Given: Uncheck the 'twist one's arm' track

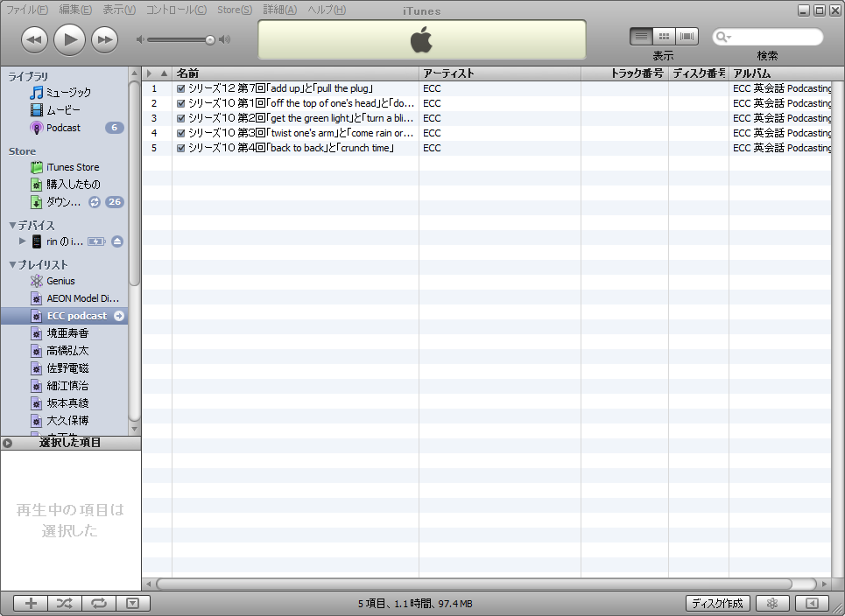Looking at the screenshot, I should 181,133.
